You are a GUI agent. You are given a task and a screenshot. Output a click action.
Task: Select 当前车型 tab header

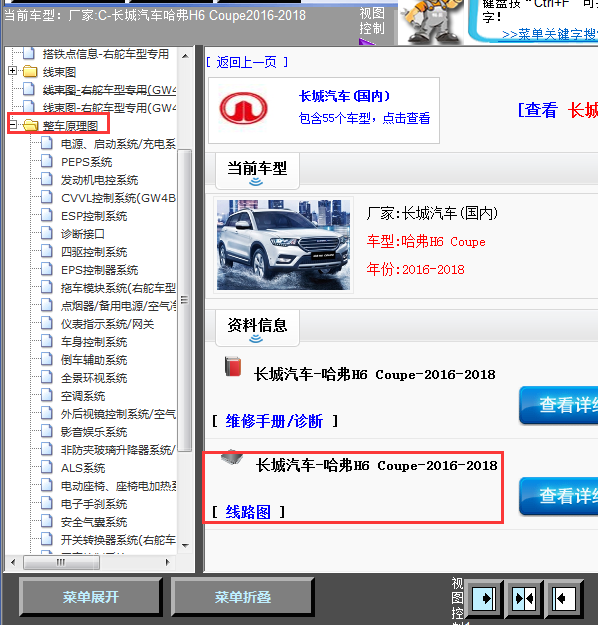257,171
